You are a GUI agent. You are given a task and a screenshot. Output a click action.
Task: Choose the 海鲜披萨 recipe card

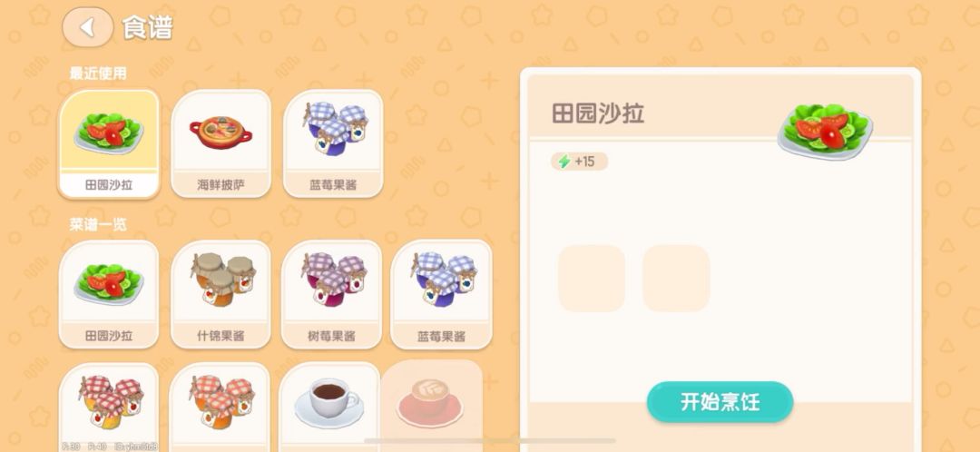click(x=220, y=143)
